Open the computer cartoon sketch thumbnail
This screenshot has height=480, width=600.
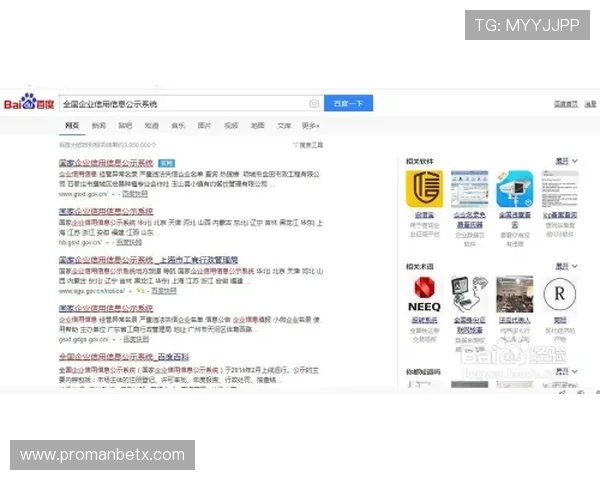[470, 294]
